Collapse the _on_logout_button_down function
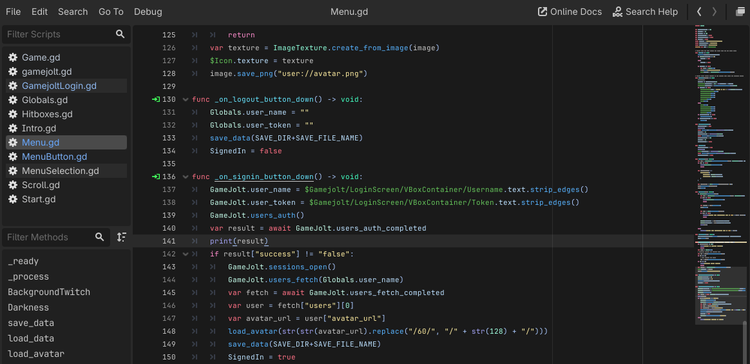750x364 pixels. 186,99
